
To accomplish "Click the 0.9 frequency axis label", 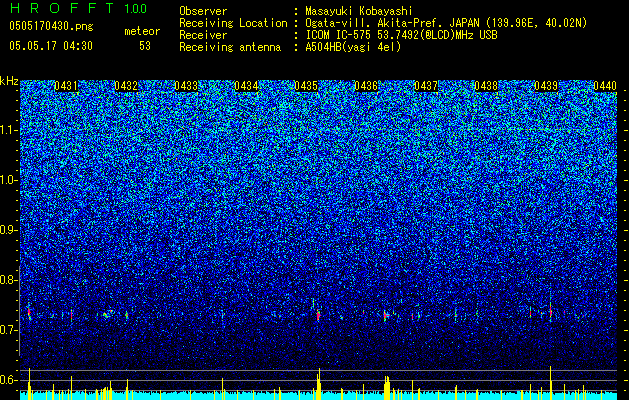I will pos(9,230).
